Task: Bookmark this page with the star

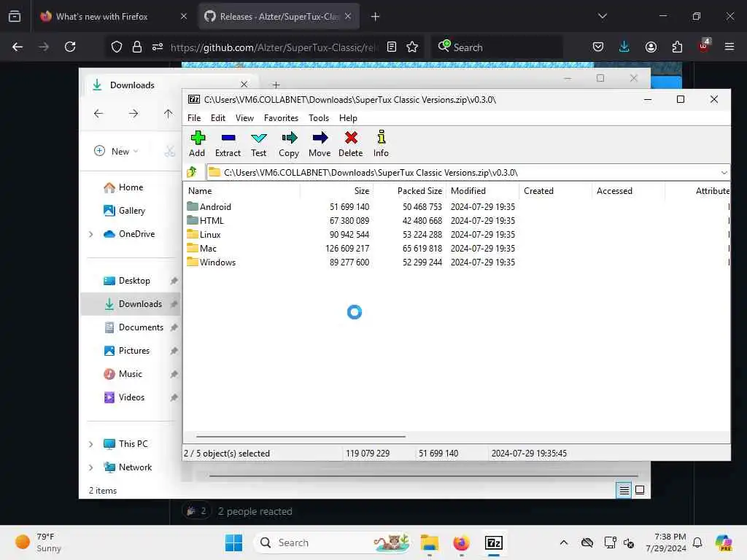Action: coord(412,47)
